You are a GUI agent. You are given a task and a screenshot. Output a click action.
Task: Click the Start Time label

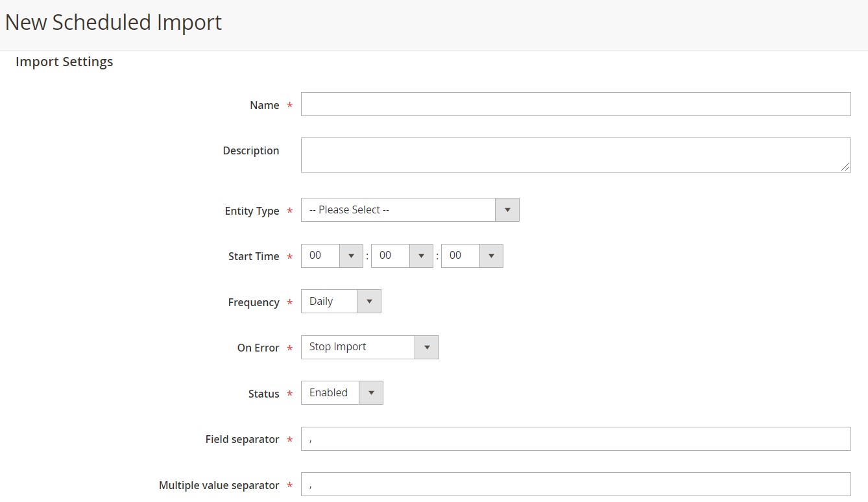click(254, 256)
